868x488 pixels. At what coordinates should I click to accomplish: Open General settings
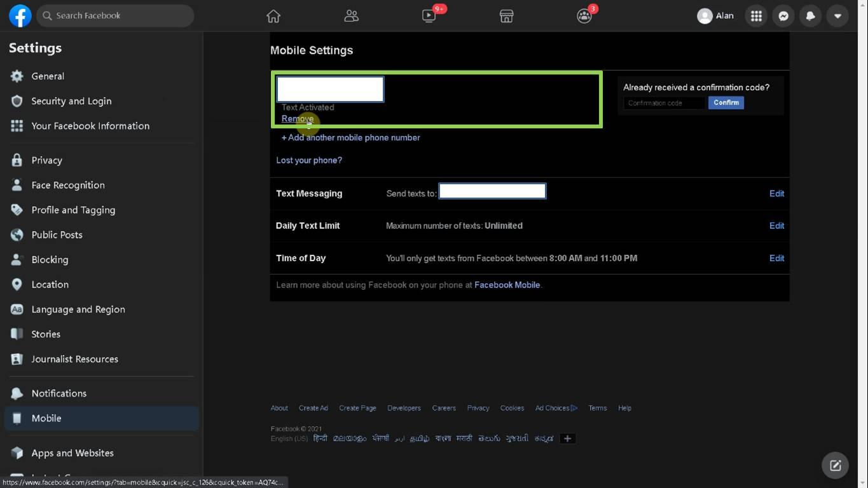(102, 76)
